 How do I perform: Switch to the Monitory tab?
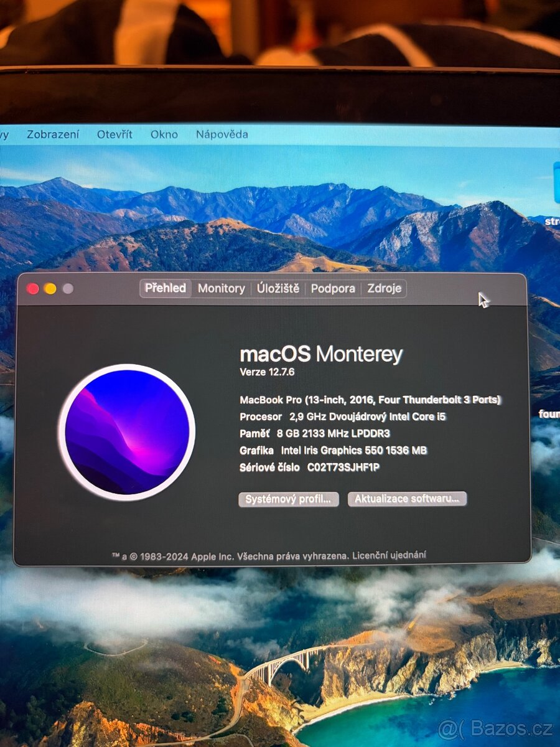point(221,288)
